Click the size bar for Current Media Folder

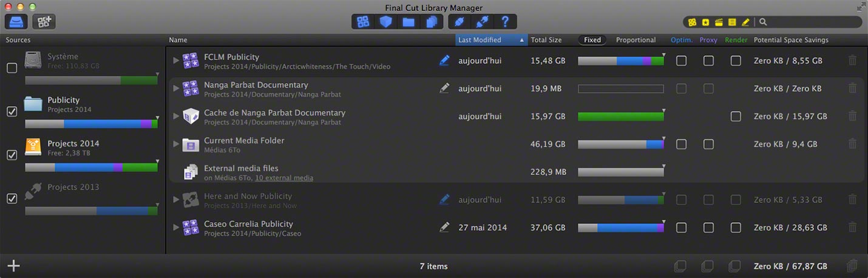(621, 144)
